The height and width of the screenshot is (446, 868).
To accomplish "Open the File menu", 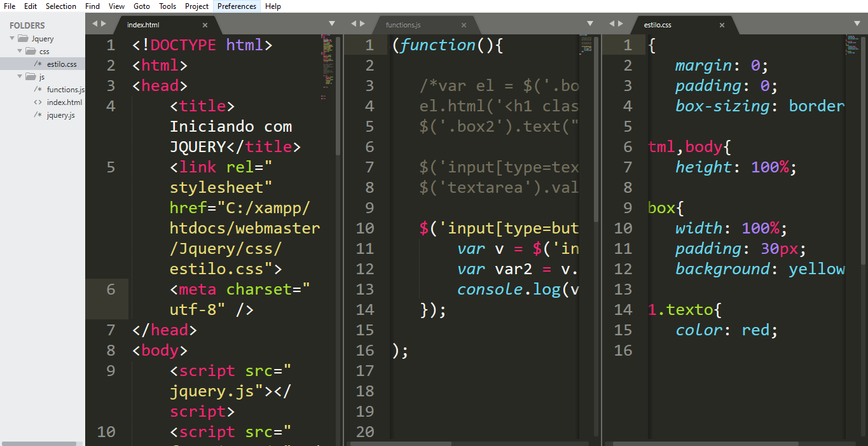I will (x=10, y=6).
